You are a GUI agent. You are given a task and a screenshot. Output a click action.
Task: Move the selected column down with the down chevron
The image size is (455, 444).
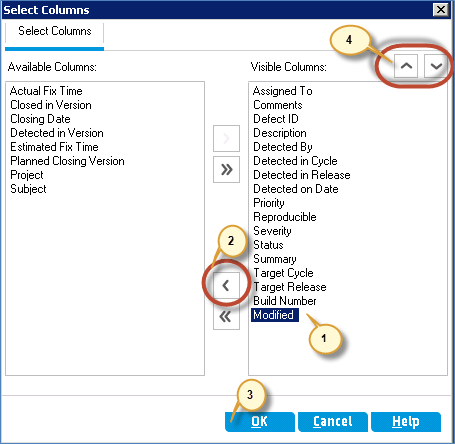(436, 66)
